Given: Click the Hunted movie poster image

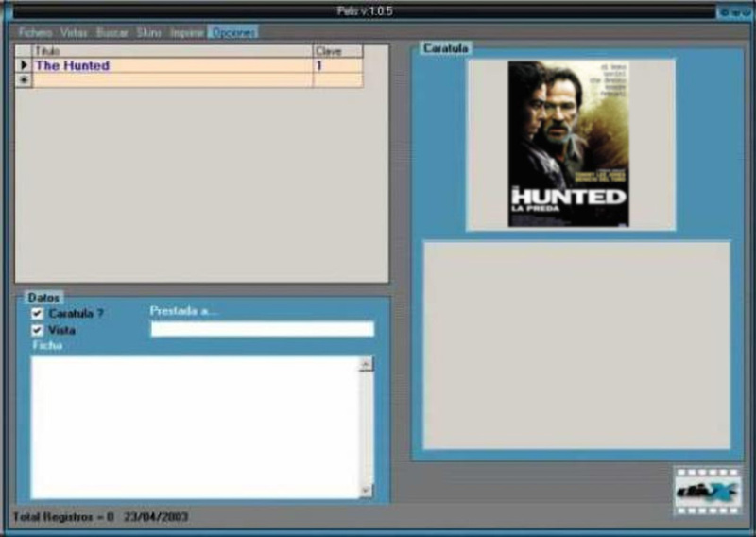Looking at the screenshot, I should coord(569,144).
